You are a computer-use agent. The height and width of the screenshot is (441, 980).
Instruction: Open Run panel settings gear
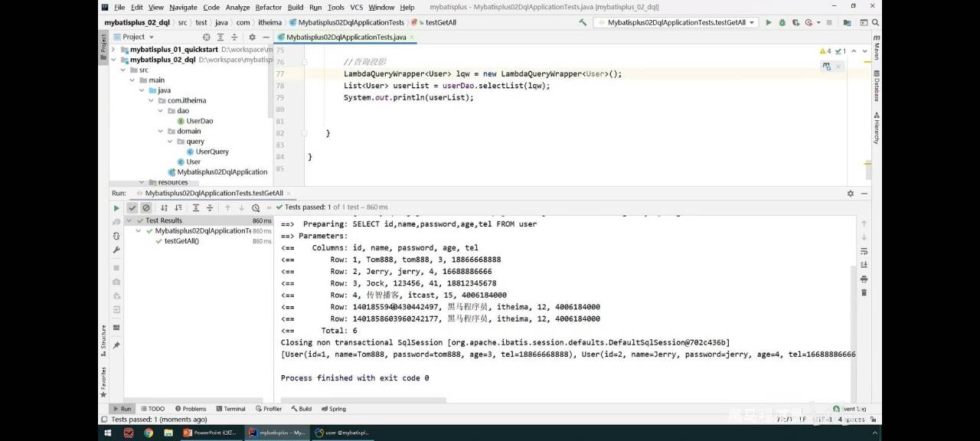tap(850, 194)
